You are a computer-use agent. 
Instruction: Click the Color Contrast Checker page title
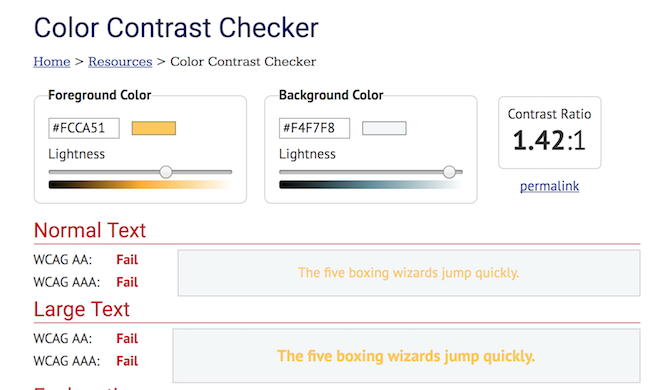point(176,28)
